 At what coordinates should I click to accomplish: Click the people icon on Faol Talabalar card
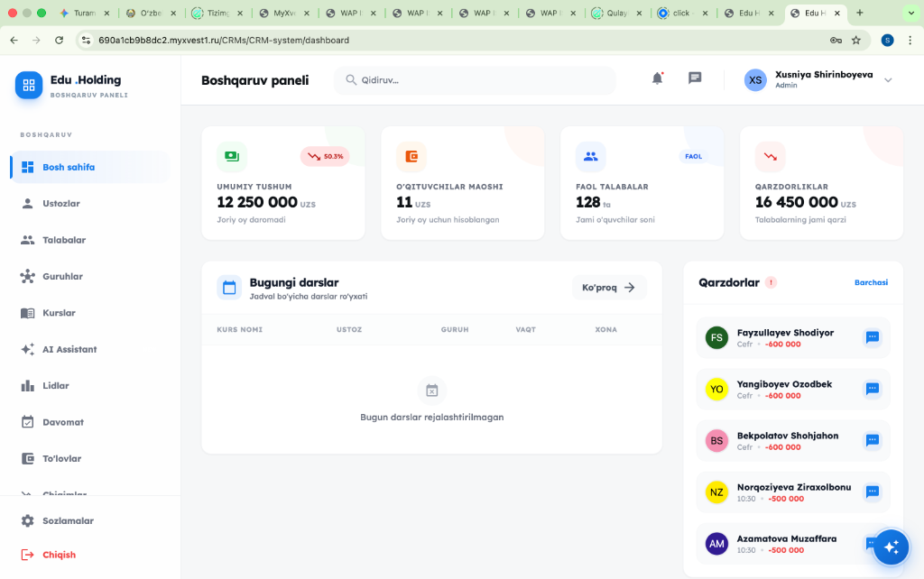(590, 156)
